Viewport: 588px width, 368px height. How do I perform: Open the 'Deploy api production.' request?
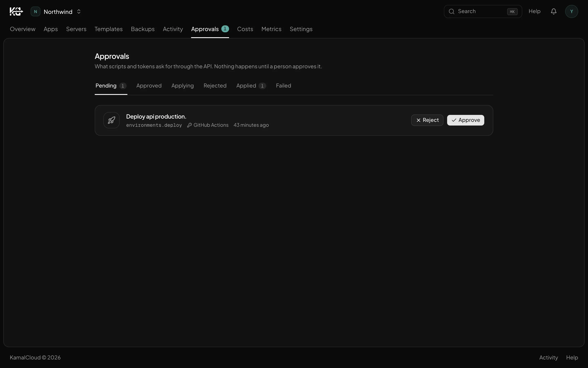(156, 117)
